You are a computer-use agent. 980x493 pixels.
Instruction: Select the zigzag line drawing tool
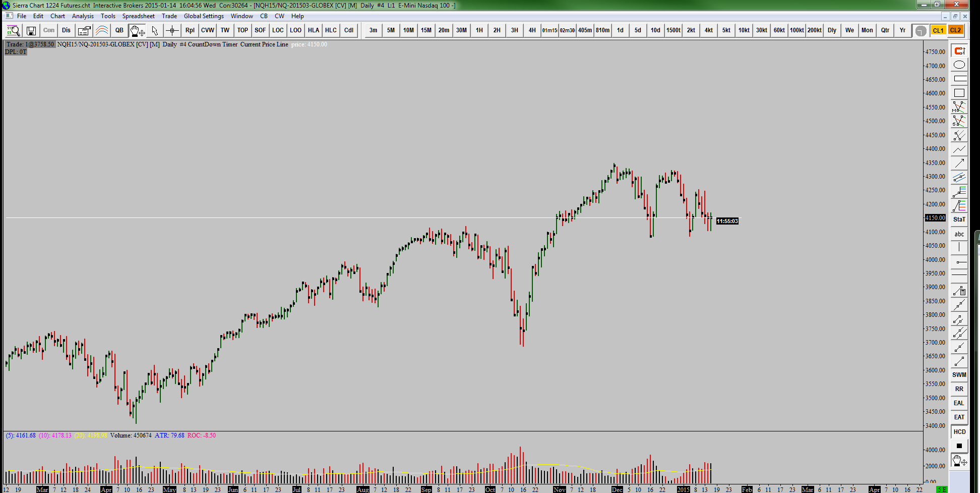tap(959, 149)
